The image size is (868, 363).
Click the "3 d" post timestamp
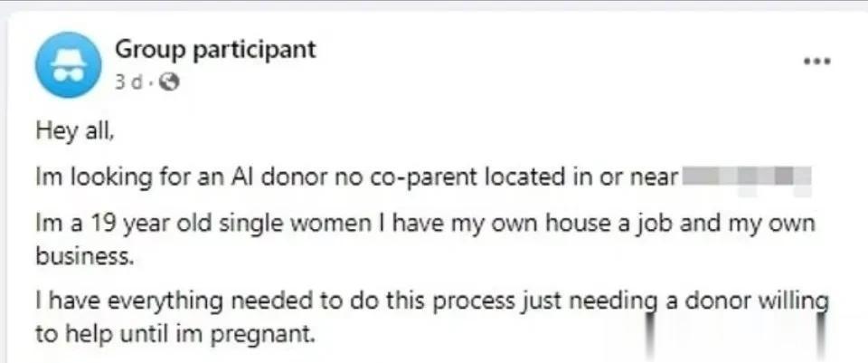(x=129, y=82)
